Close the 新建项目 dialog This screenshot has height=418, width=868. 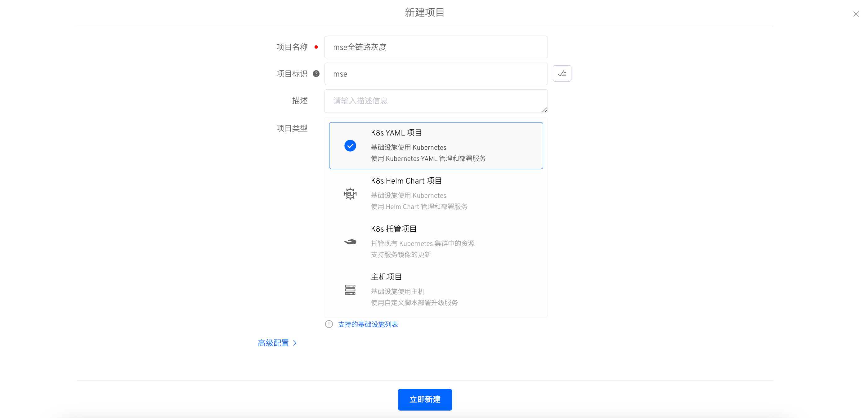click(856, 14)
